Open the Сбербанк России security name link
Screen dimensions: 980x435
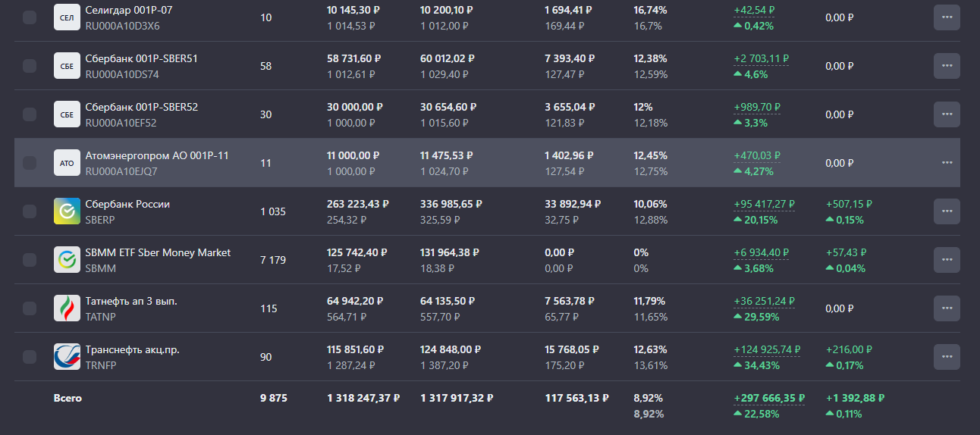pos(127,205)
